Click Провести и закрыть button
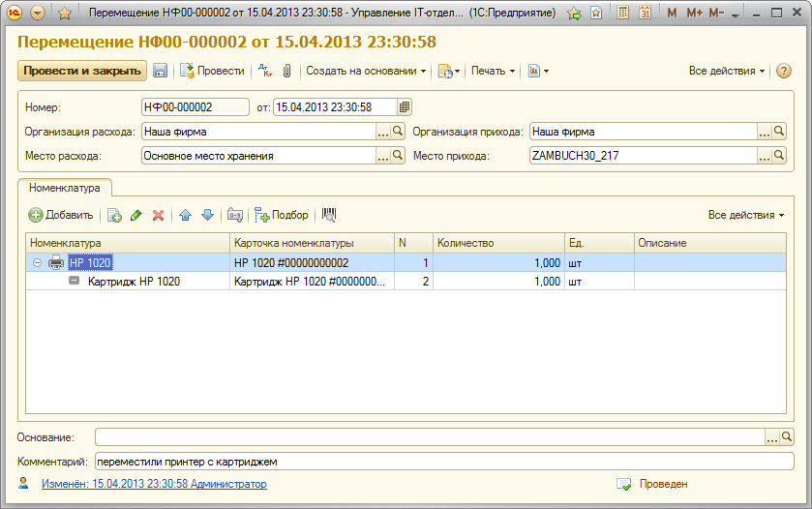Image resolution: width=812 pixels, height=509 pixels. pos(82,71)
